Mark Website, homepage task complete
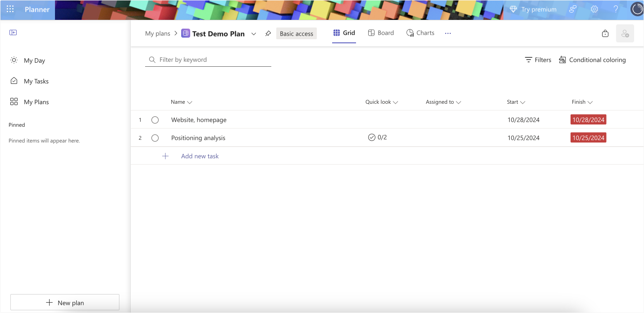The height and width of the screenshot is (313, 644). pos(155,120)
